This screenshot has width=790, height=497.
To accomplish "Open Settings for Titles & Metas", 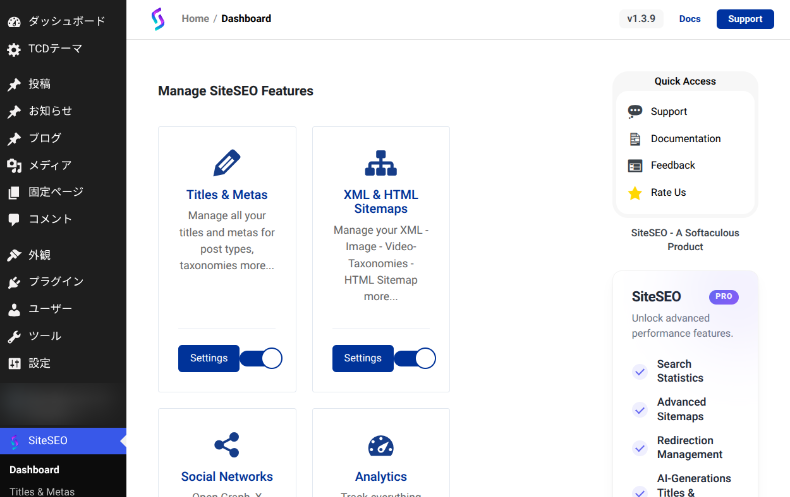I will point(209,358).
